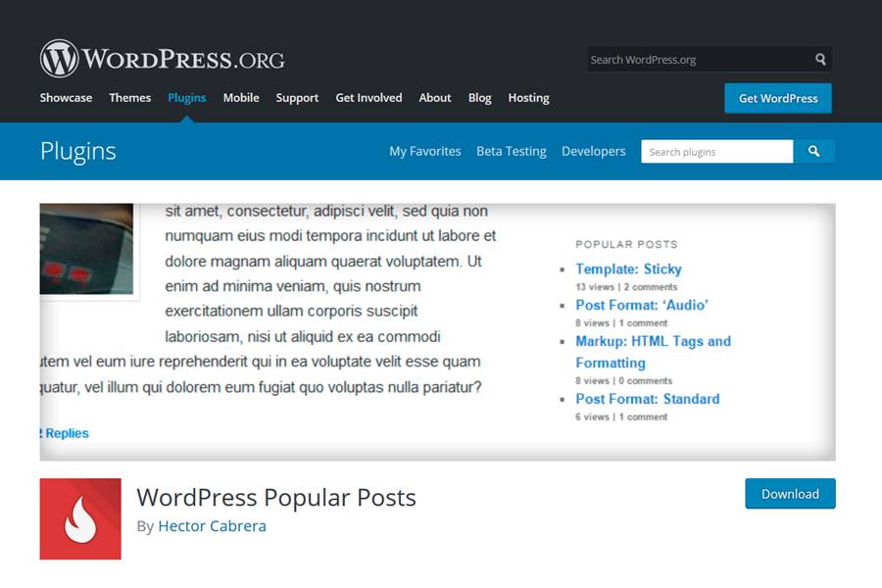Image resolution: width=882 pixels, height=588 pixels.
Task: Open the Template: Sticky post link
Action: 628,269
